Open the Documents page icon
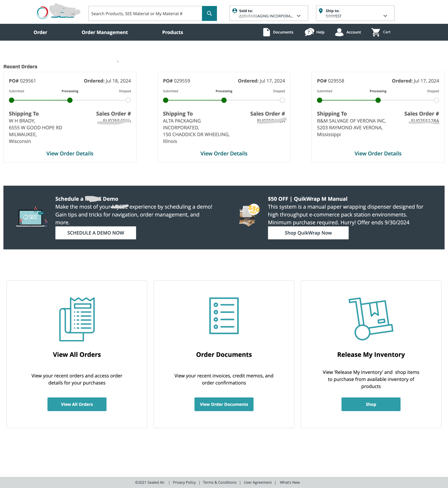The image size is (448, 488). [x=266, y=32]
